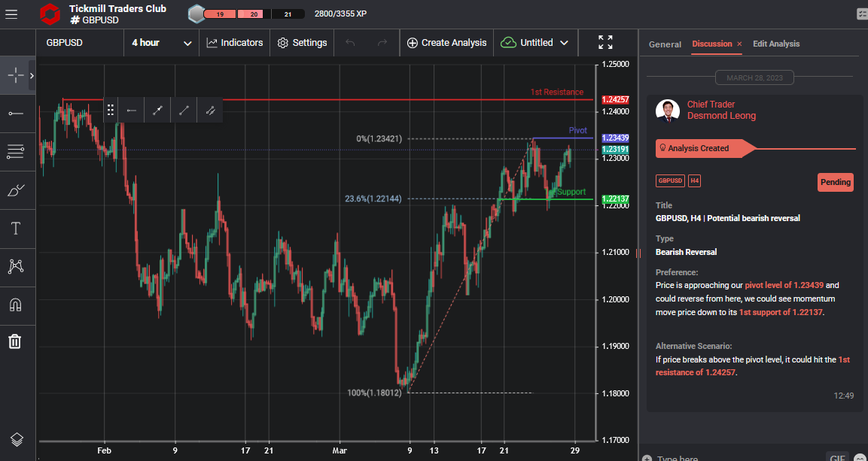868x461 pixels.
Task: Delete drawings with the trash icon
Action: [x=15, y=341]
